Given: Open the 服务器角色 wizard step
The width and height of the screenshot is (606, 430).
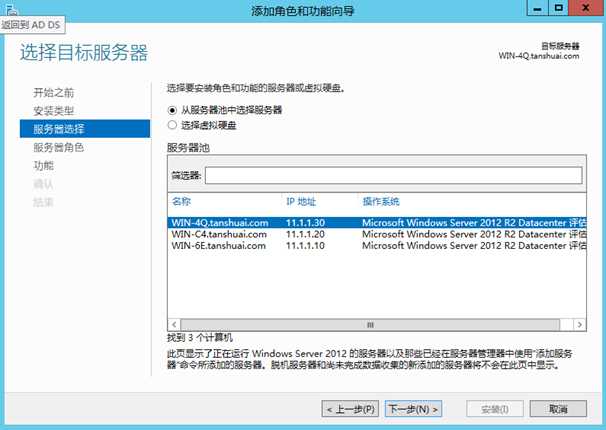Looking at the screenshot, I should click(x=58, y=147).
